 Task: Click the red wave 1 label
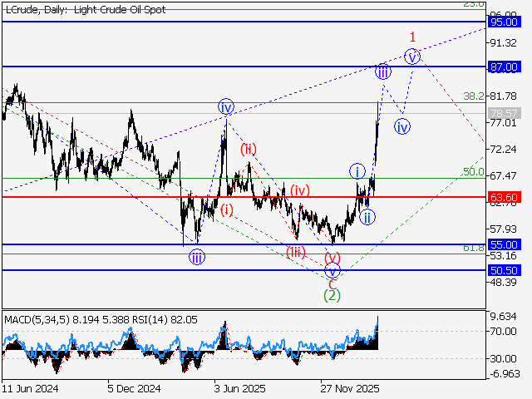tap(412, 37)
